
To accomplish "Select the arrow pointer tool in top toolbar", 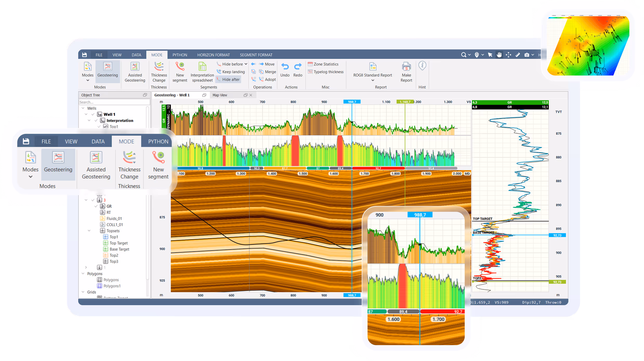I will click(490, 55).
